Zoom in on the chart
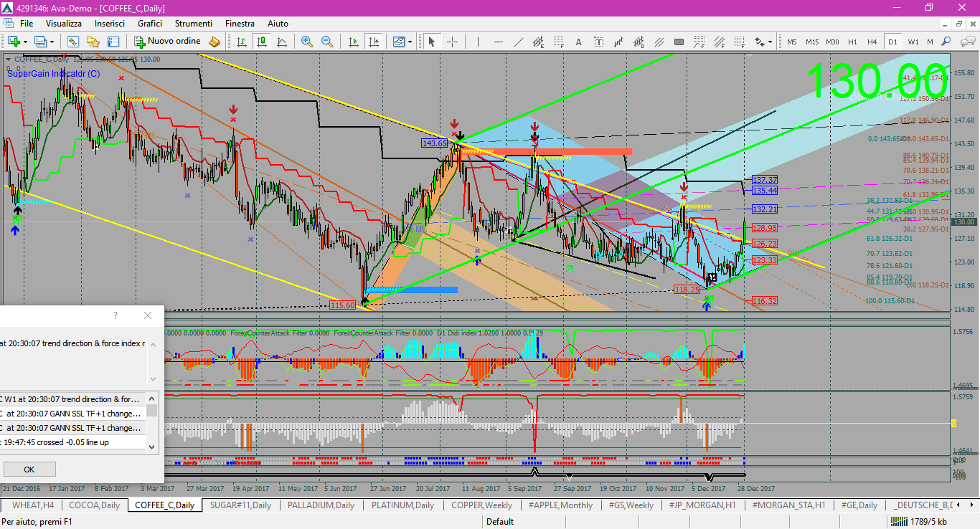 coord(307,42)
